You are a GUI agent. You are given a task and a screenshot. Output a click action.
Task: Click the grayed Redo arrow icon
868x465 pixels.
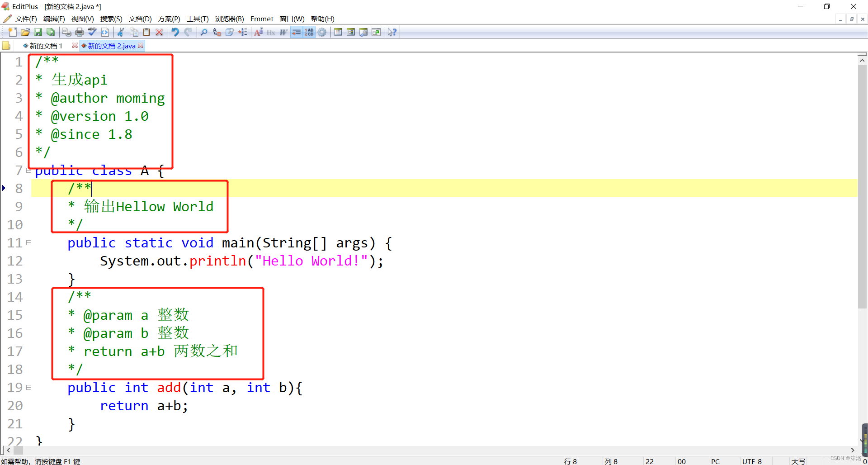[188, 32]
